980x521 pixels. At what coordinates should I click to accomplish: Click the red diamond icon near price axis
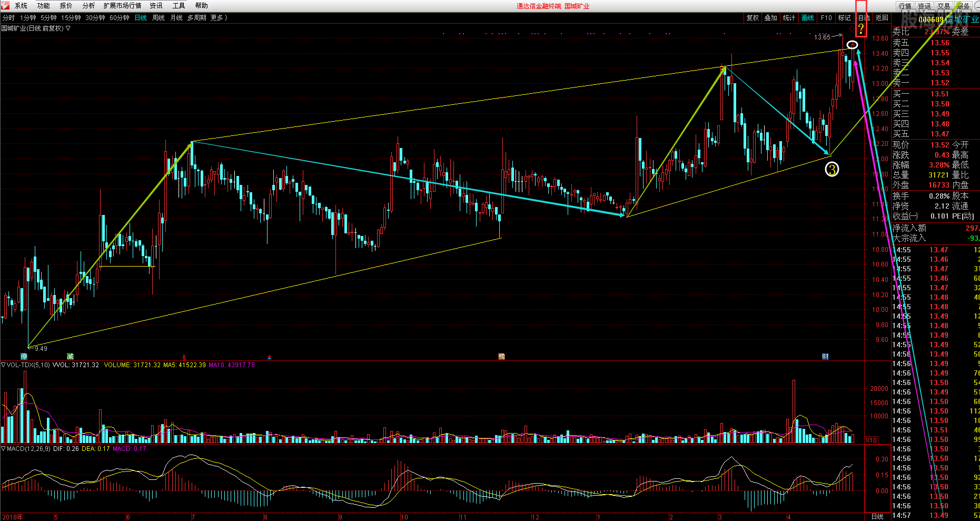(852, 28)
